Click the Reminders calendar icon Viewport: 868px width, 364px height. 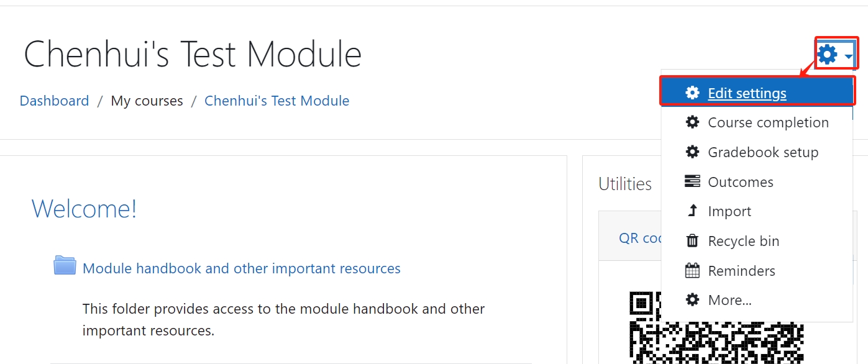tap(692, 270)
